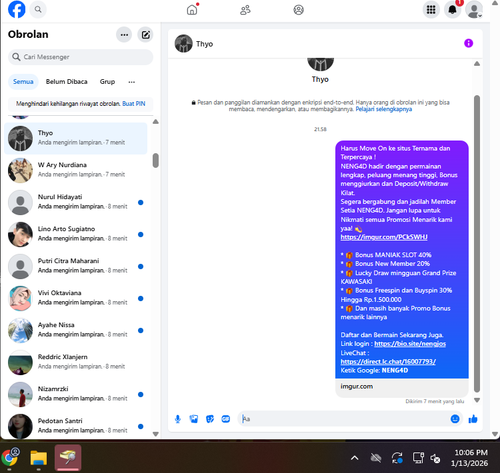Image resolution: width=500 pixels, height=473 pixels.
Task: Click chat list scrollbar down arrow
Action: tap(155, 434)
